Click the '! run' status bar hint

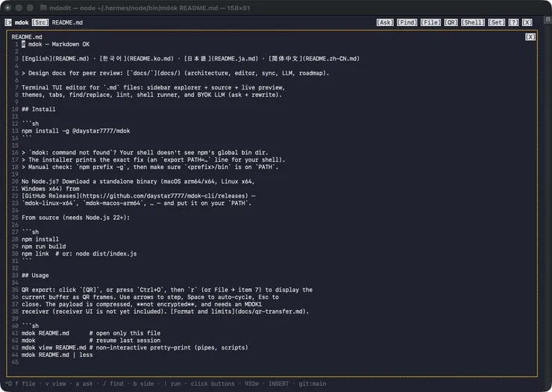tap(172, 384)
